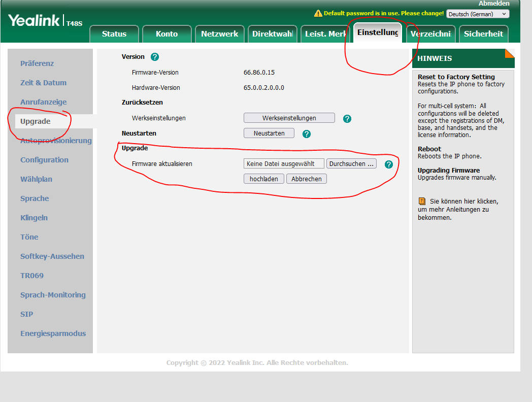This screenshot has height=402, width=532.
Task: Open the Netzwerk tab
Action: tap(219, 34)
